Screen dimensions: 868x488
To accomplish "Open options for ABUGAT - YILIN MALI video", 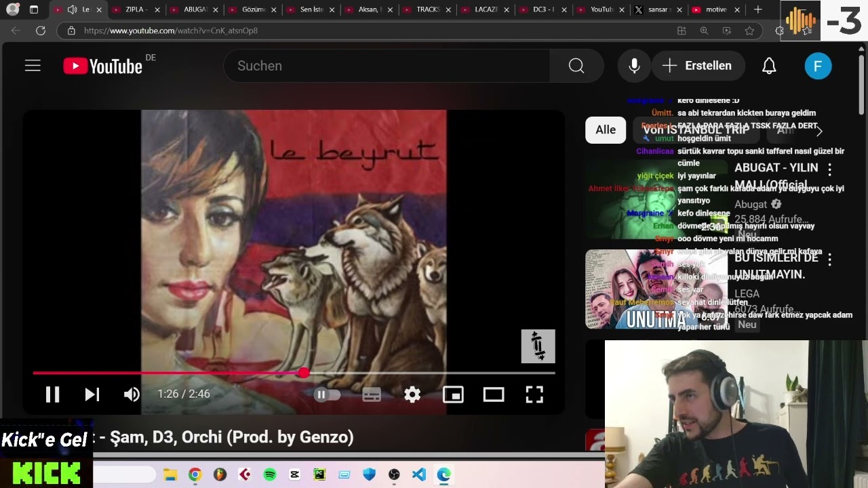I will pyautogui.click(x=829, y=169).
